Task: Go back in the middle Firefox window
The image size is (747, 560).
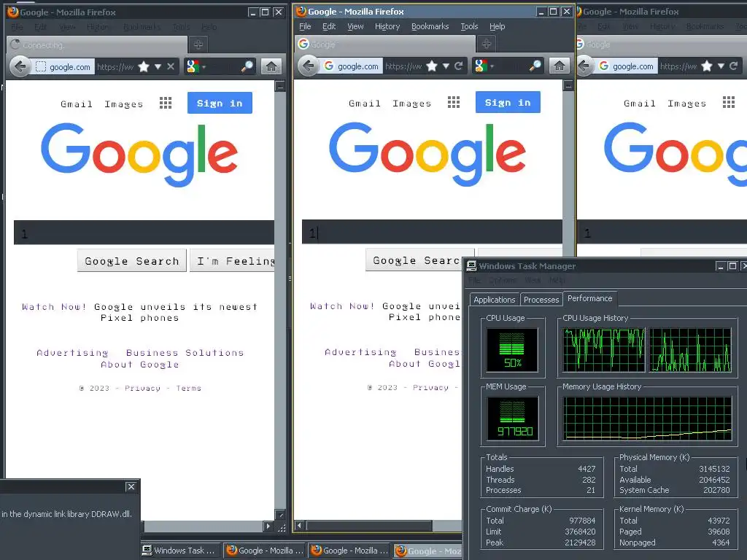Action: click(x=309, y=66)
